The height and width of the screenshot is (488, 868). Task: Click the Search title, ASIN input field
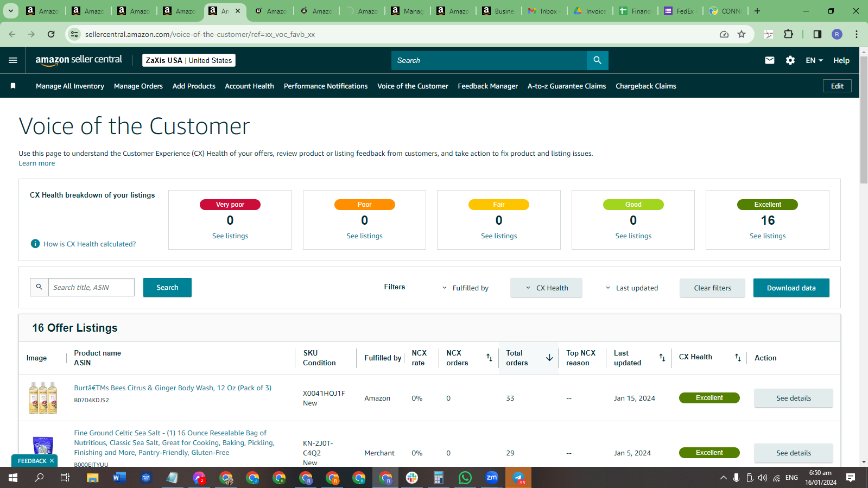(91, 287)
